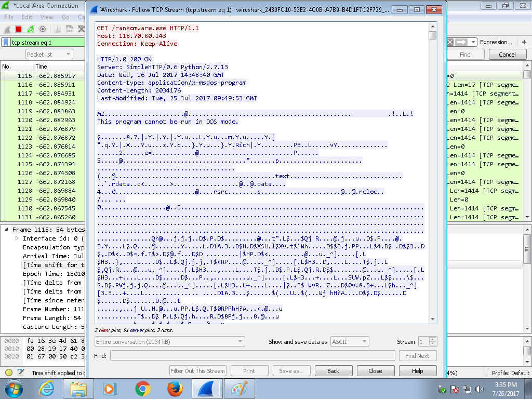Screen dimensions: 532x399
Task: Open capture options gear icon
Action: click(x=43, y=29)
